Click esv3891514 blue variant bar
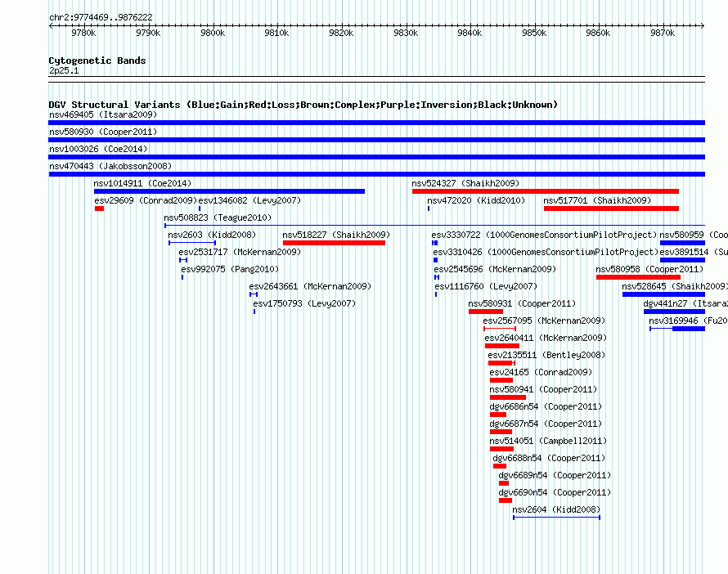 pyautogui.click(x=682, y=260)
